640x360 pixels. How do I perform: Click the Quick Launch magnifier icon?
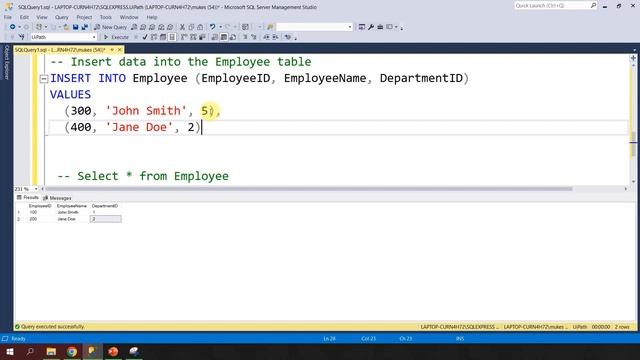click(593, 5)
